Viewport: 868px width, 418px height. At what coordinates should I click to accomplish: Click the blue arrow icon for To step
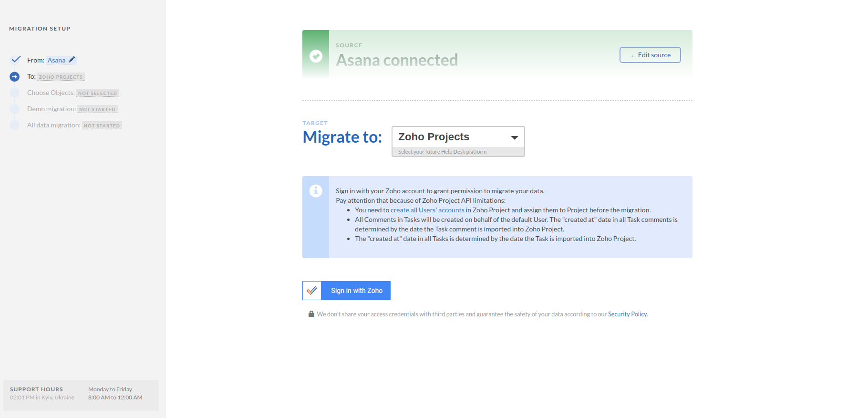[15, 77]
